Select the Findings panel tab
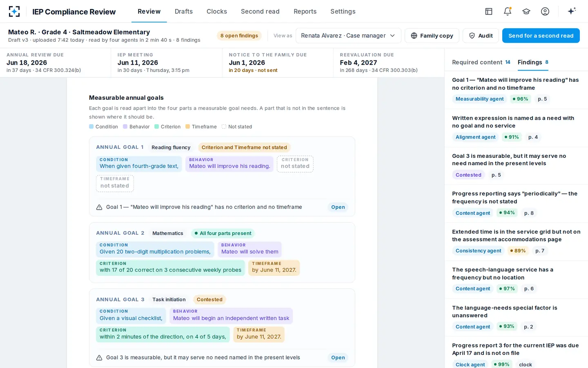This screenshot has width=588, height=368. coord(533,62)
